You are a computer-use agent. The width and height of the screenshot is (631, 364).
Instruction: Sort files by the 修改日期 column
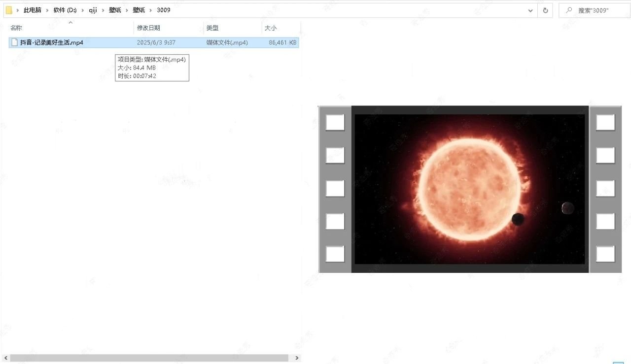(148, 28)
